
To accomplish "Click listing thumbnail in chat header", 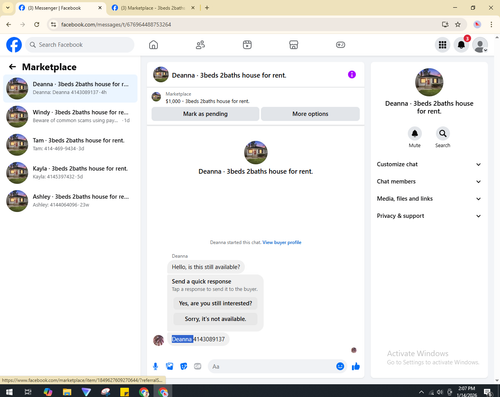I will tap(161, 75).
